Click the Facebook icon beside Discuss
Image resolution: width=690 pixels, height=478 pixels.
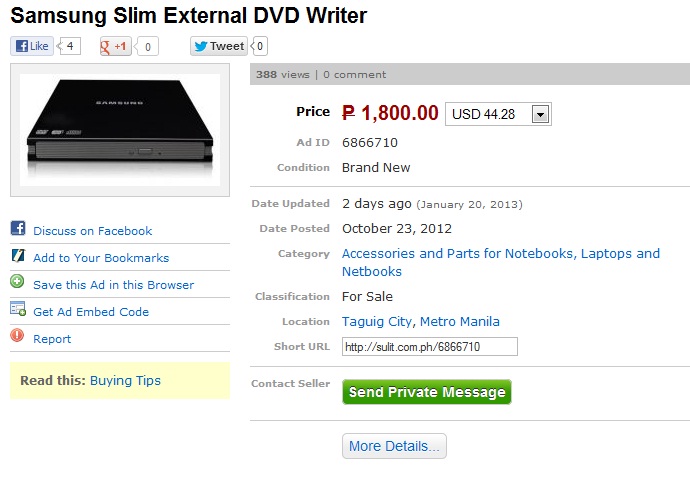pyautogui.click(x=17, y=228)
